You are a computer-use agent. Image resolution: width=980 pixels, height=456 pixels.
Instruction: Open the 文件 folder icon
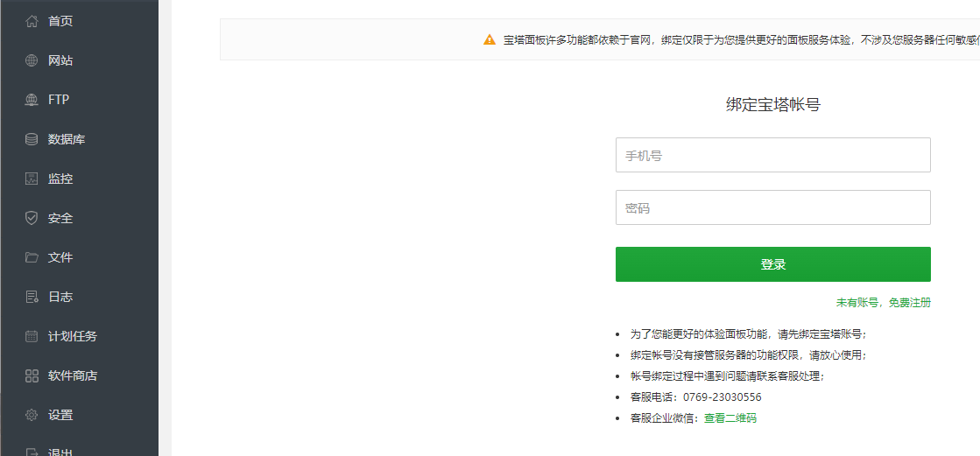point(32,257)
